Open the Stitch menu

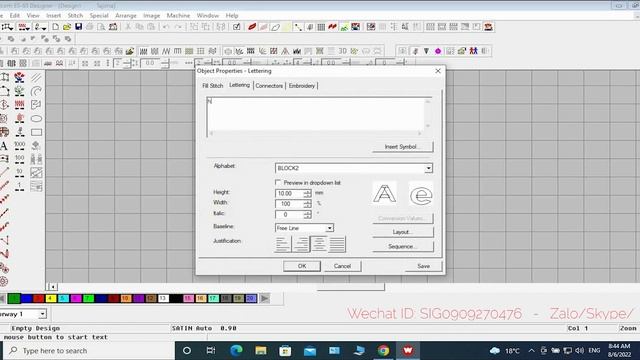[x=75, y=15]
